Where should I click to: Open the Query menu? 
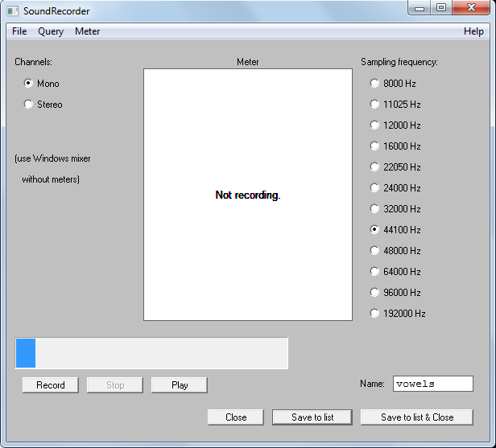(51, 31)
